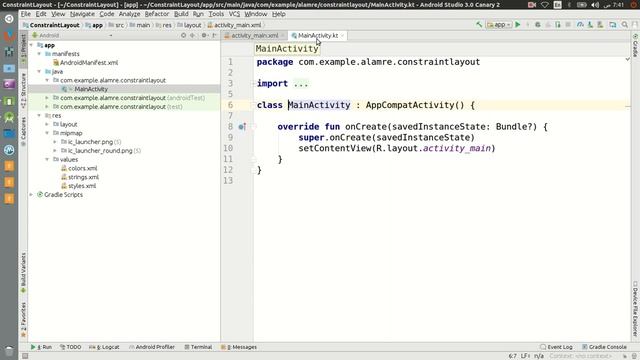Viewport: 640px width, 360px height.
Task: Click the Debug app bug icon
Action: [x=538, y=25]
